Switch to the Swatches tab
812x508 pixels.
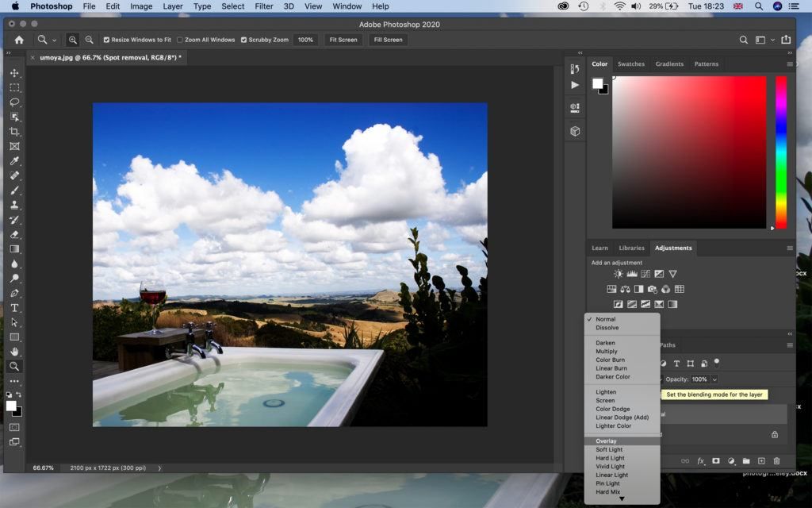point(630,64)
